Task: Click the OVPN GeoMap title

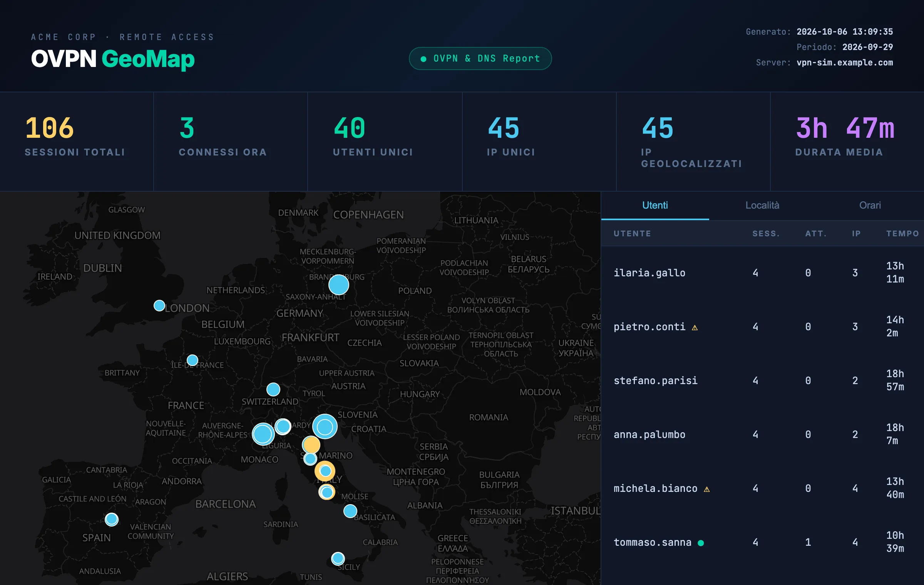Action: pos(113,59)
